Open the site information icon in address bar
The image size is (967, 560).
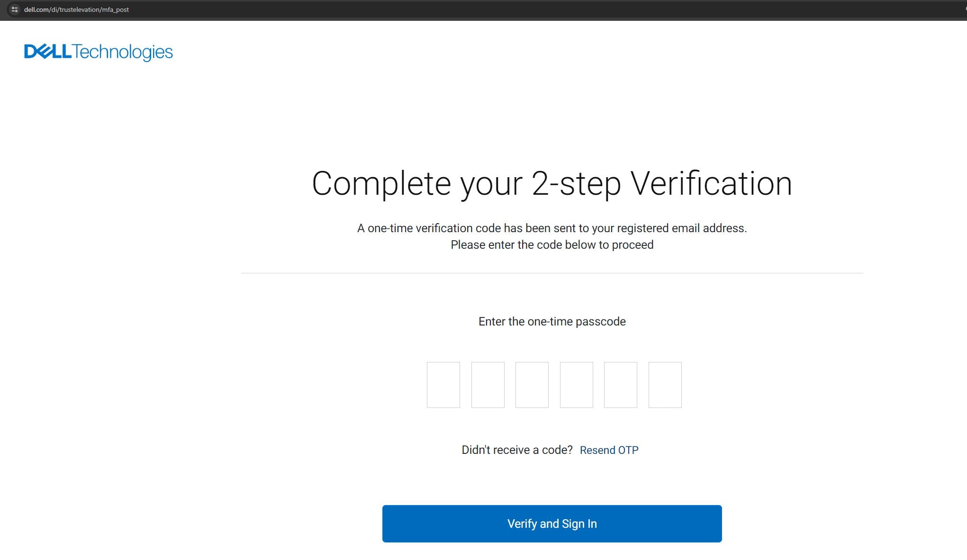[15, 9]
